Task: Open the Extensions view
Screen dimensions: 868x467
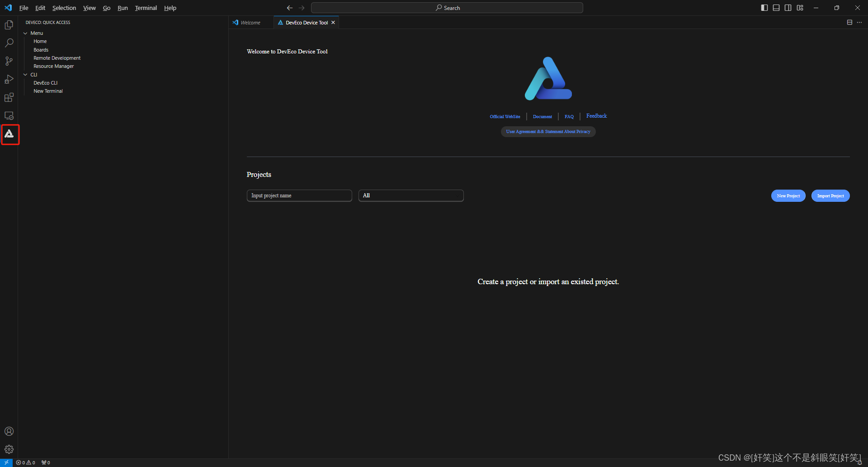Action: tap(9, 97)
